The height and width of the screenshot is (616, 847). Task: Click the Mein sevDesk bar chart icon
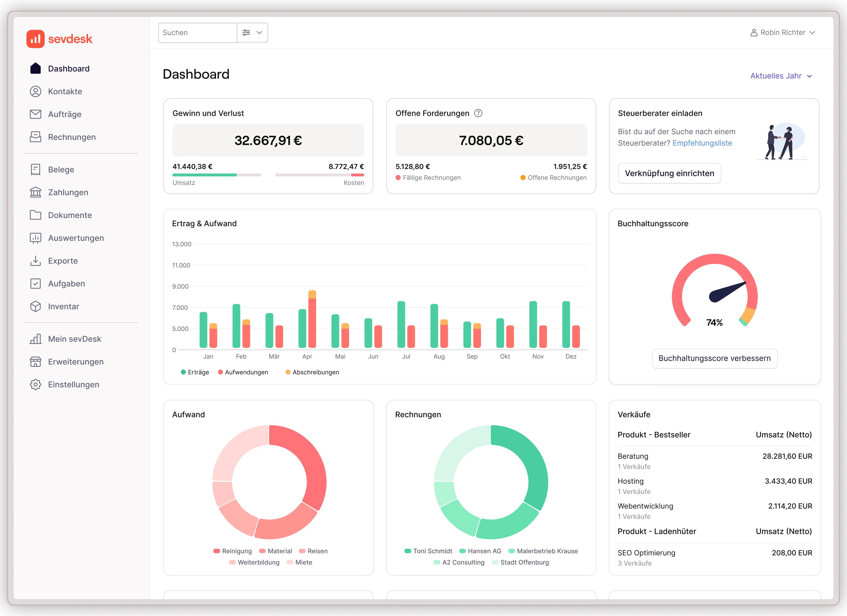[36, 339]
